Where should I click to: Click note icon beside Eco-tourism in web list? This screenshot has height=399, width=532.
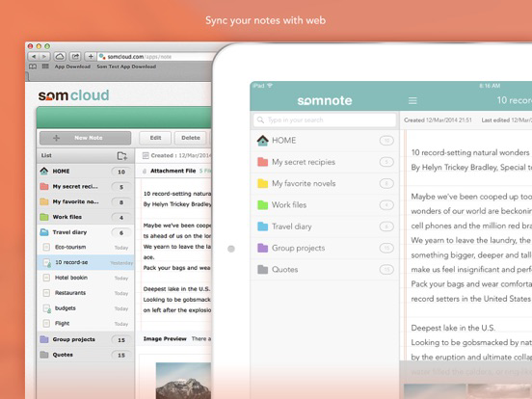click(x=46, y=247)
